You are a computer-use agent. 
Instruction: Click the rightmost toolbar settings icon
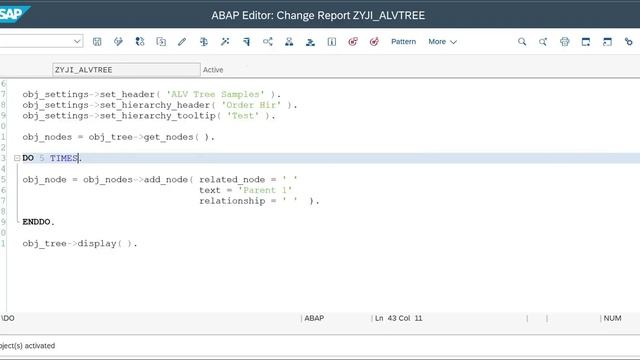[629, 42]
